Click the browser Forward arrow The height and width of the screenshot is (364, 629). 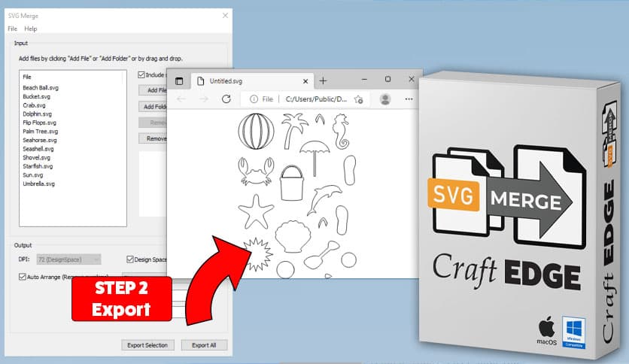point(204,99)
